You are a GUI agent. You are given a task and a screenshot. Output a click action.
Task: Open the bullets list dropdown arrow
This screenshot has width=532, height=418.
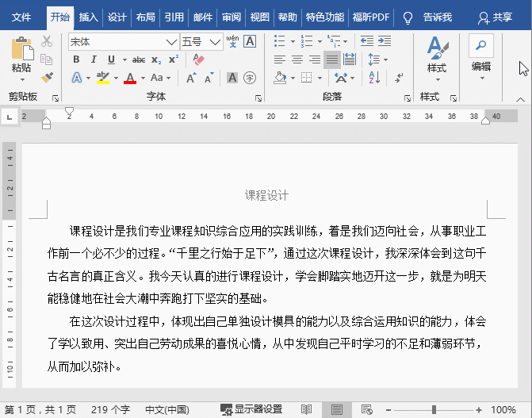293,41
